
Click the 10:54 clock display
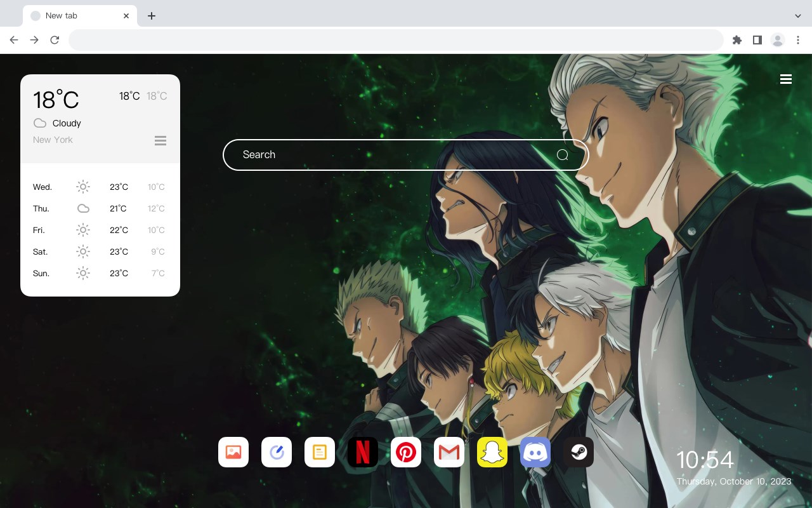(x=705, y=460)
